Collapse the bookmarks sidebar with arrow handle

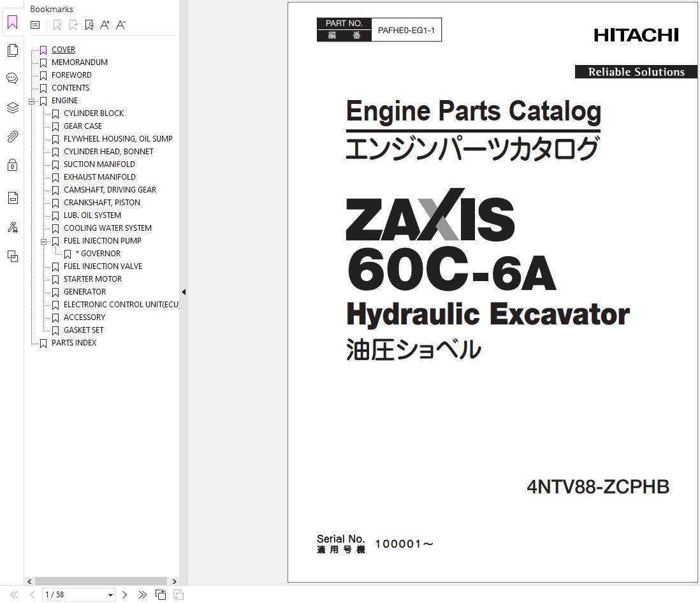tap(184, 291)
